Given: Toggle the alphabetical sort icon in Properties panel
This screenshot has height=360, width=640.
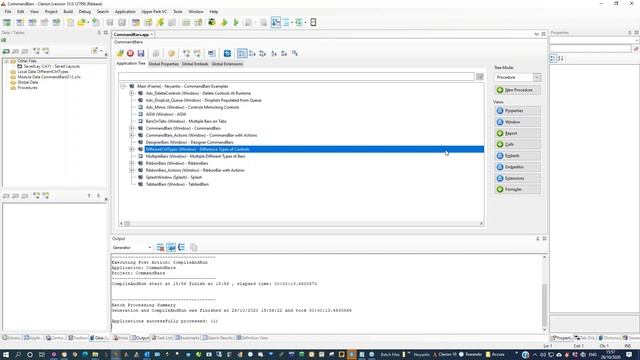Looking at the screenshot, I should pyautogui.click(x=561, y=59).
